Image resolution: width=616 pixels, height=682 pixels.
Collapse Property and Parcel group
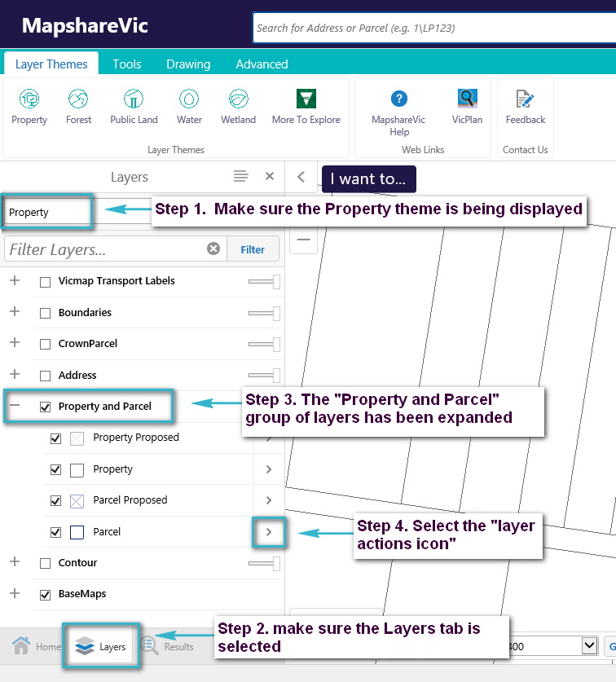tap(15, 405)
